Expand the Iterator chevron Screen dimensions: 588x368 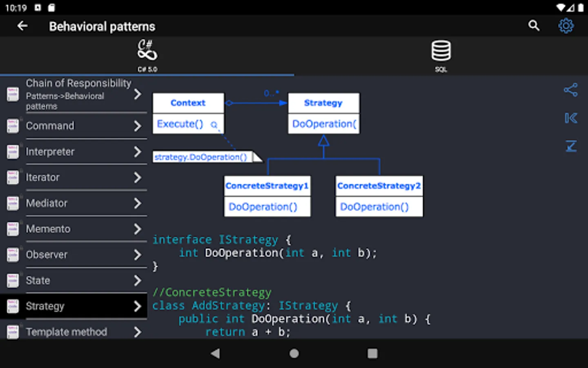138,177
